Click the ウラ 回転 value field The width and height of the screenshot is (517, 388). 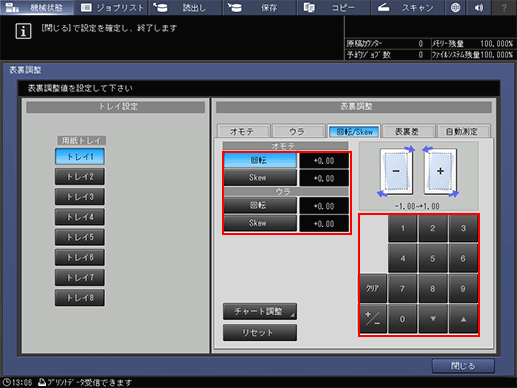(324, 206)
